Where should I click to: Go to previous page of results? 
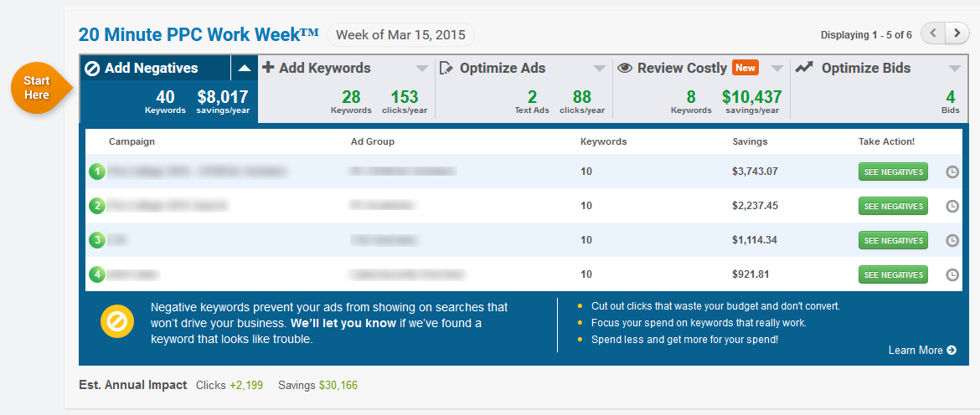tap(933, 33)
